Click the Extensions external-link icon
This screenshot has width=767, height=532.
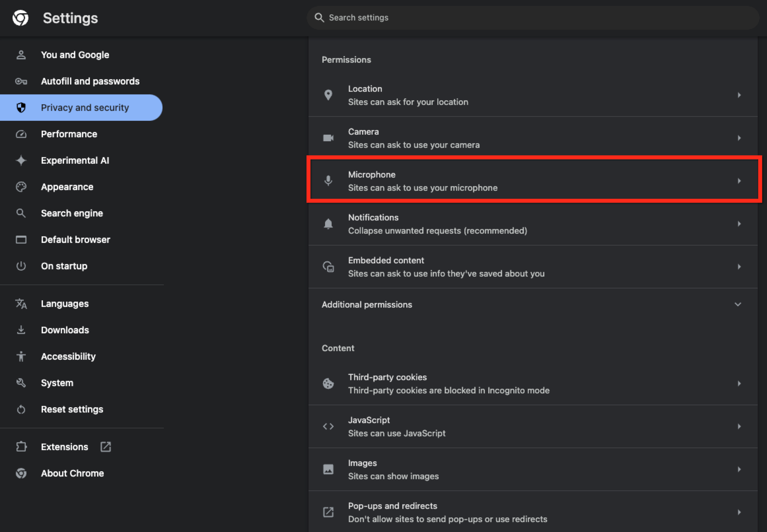pos(106,447)
